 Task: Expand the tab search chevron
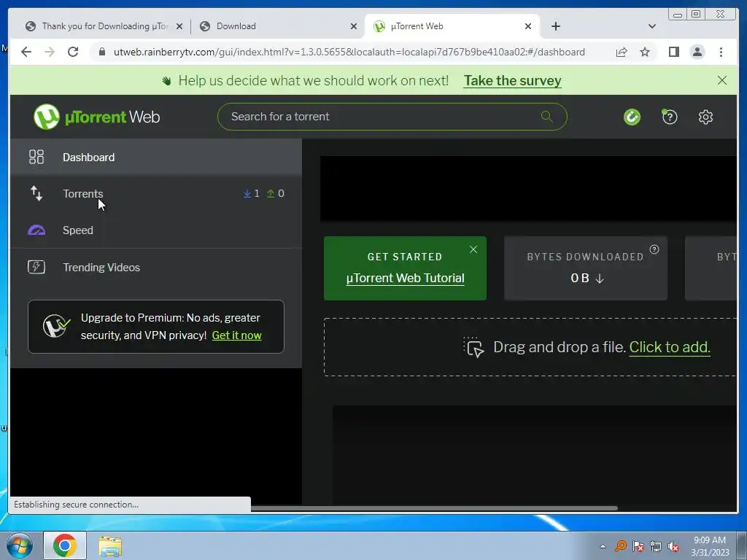click(x=651, y=26)
